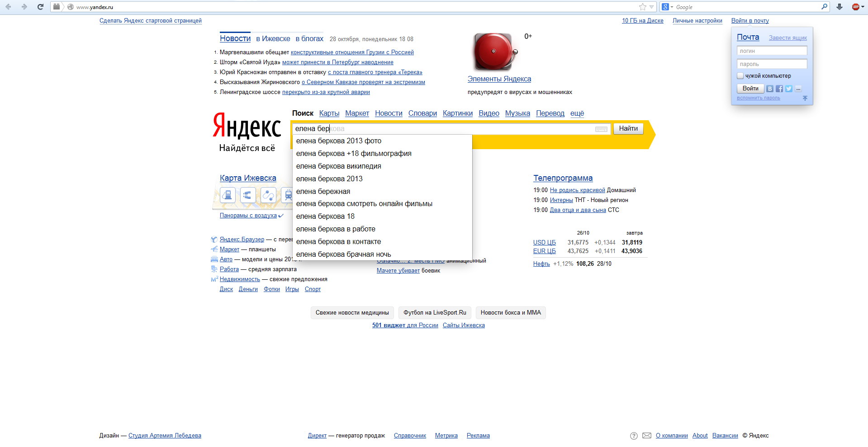Open Панорамы с воздуха link
Screen dimensions: 868x447
tap(248, 216)
